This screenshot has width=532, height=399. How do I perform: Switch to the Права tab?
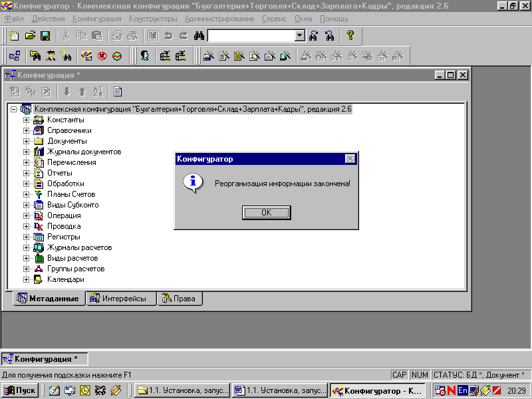coord(179,299)
